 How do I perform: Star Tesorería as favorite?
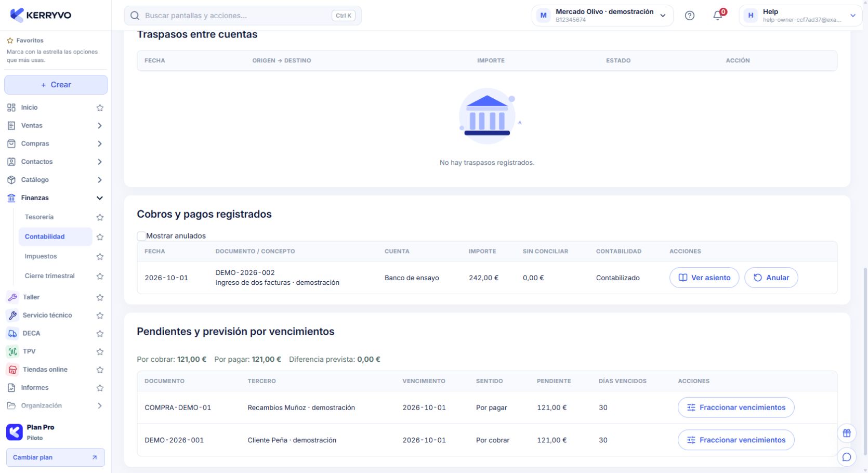[x=100, y=217]
